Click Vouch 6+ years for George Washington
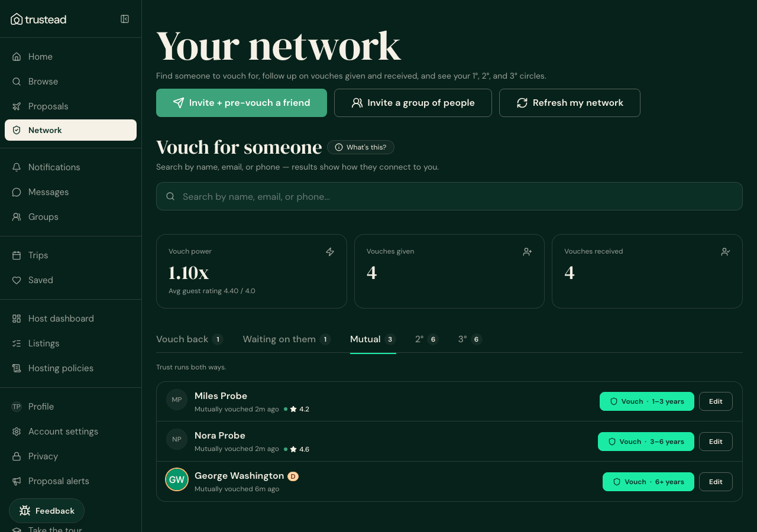Viewport: 757px width, 532px height. pos(648,482)
